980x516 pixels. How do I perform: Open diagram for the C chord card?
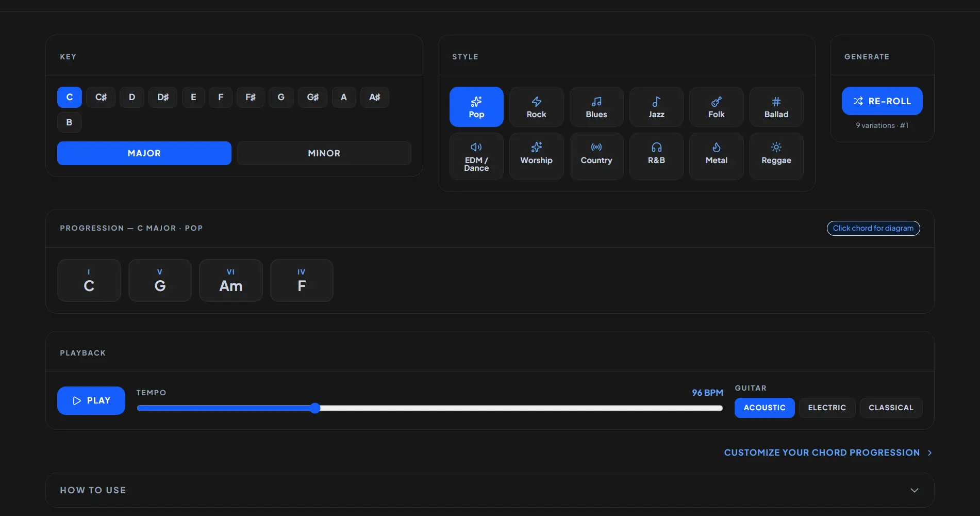pyautogui.click(x=89, y=280)
